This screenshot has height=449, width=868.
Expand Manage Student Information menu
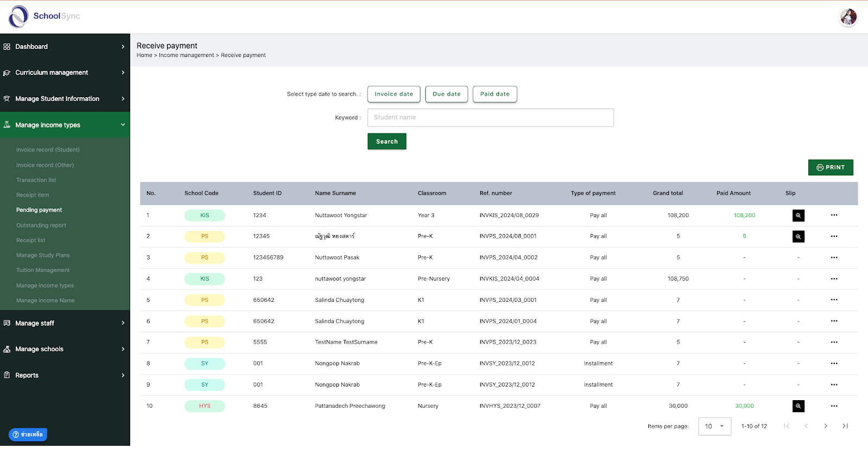click(x=65, y=99)
